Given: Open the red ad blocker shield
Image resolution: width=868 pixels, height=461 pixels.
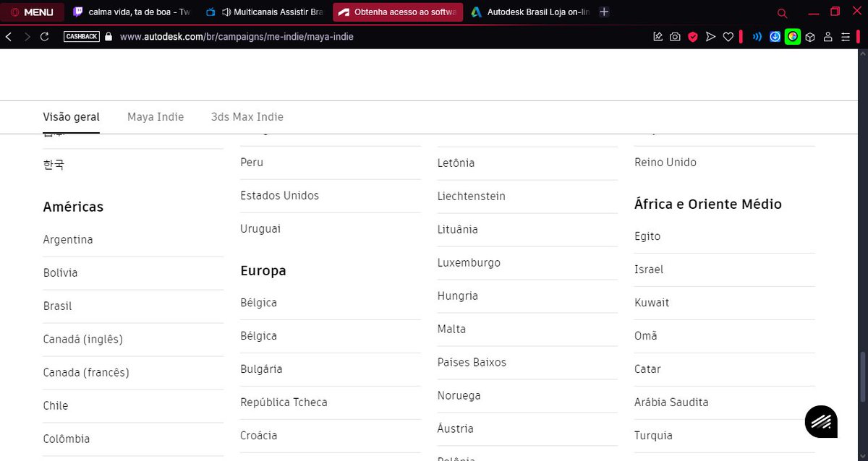Looking at the screenshot, I should (x=693, y=37).
